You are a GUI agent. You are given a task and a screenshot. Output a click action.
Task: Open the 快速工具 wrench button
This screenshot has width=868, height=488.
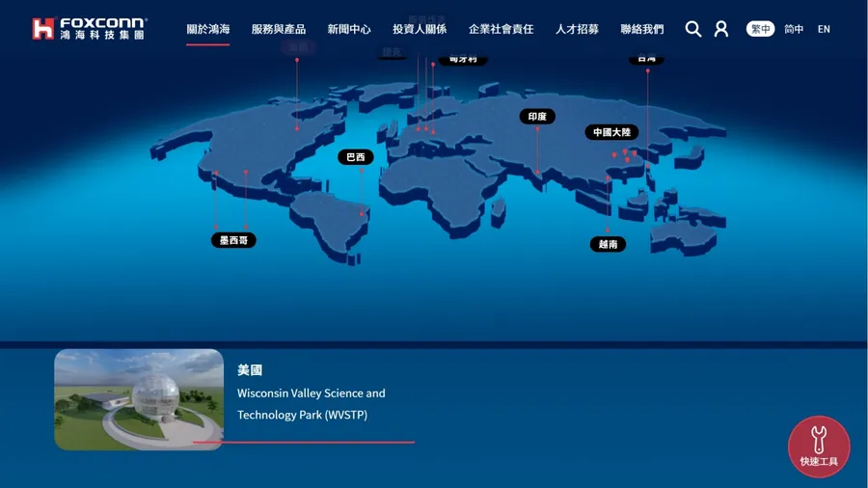pos(819,447)
